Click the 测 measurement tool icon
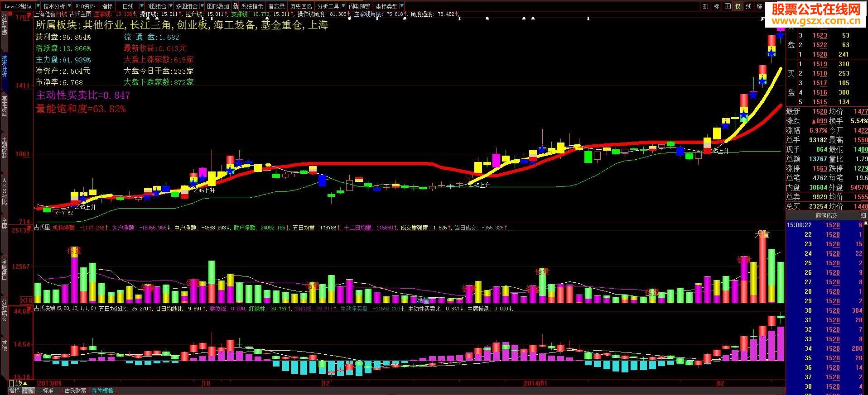 pyautogui.click(x=706, y=6)
